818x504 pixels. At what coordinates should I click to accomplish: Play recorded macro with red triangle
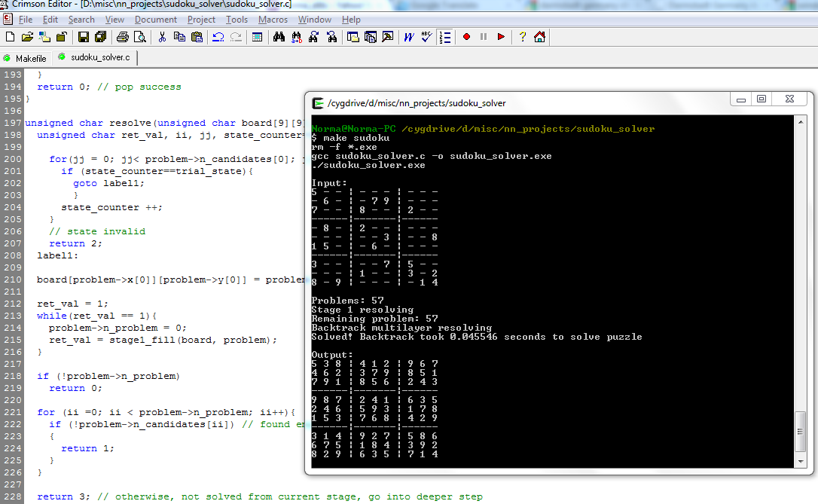coord(501,37)
